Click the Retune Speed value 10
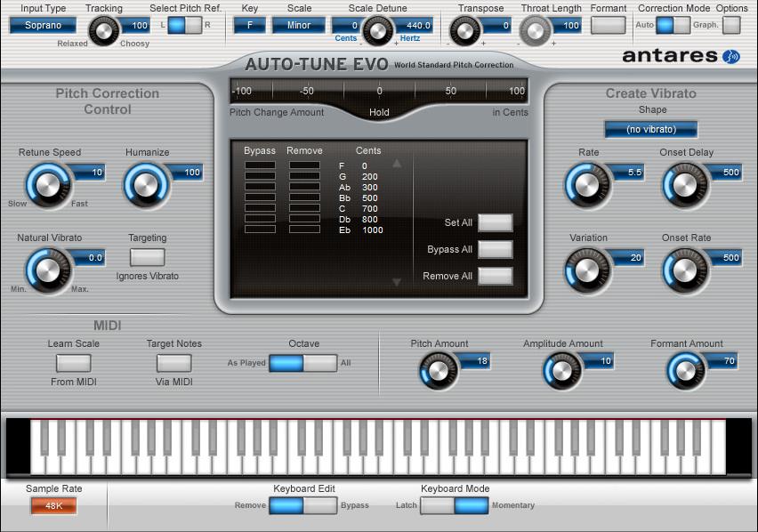 (90, 173)
